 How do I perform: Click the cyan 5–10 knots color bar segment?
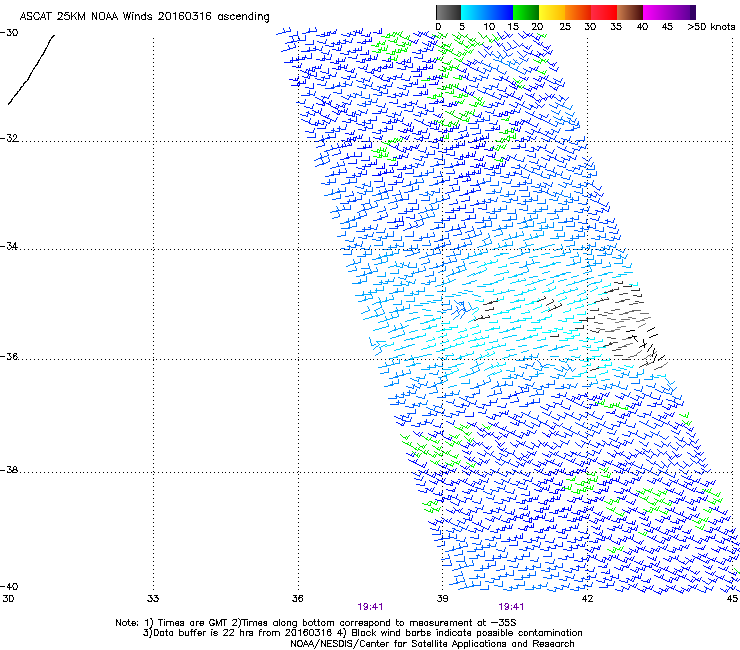474,12
